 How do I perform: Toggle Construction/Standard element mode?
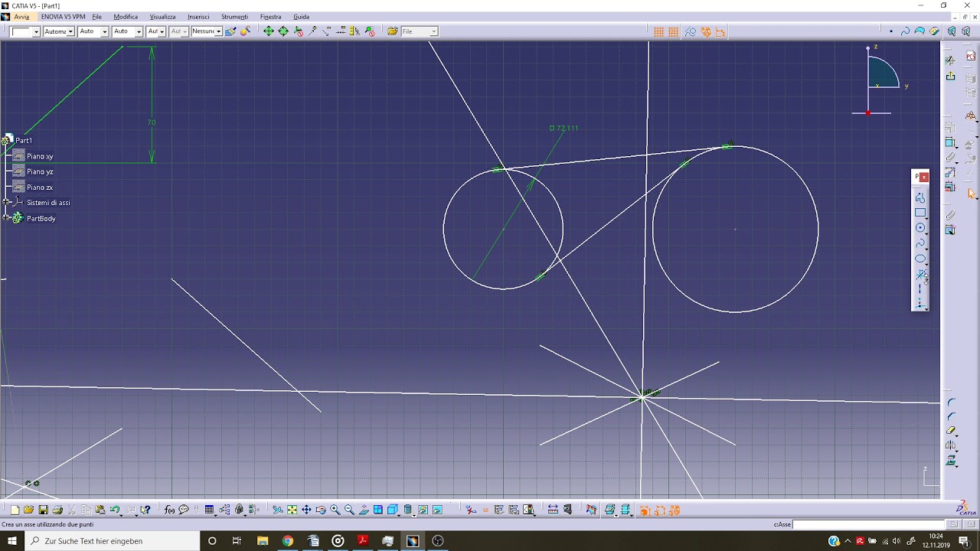691,32
